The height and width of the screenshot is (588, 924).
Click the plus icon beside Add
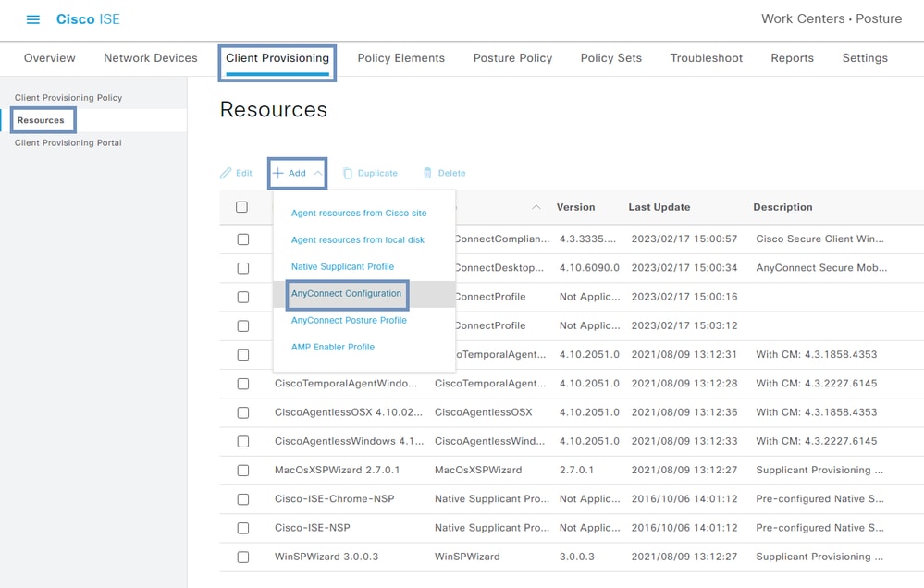coord(278,173)
